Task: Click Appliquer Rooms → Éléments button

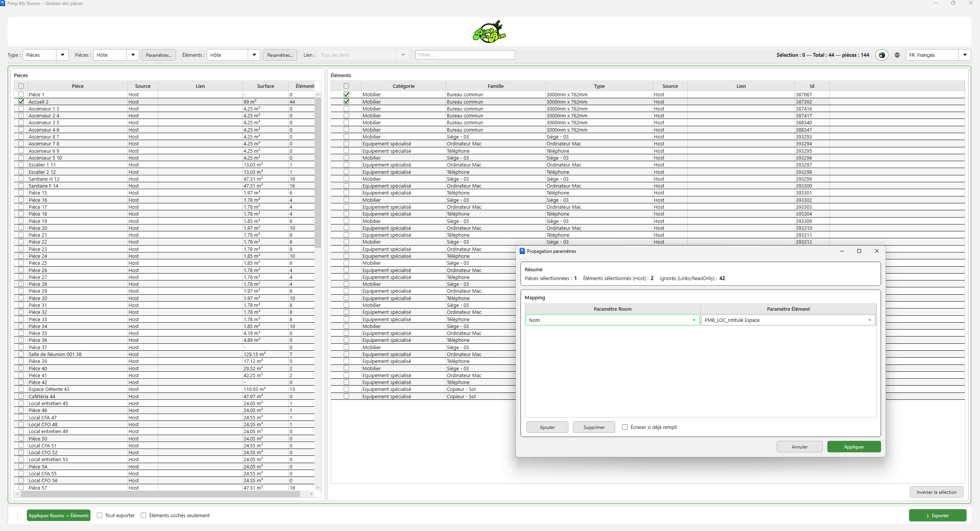Action: [59, 515]
